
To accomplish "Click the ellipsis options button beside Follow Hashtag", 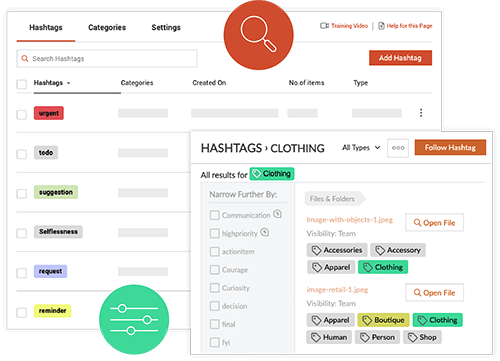I will [x=398, y=148].
